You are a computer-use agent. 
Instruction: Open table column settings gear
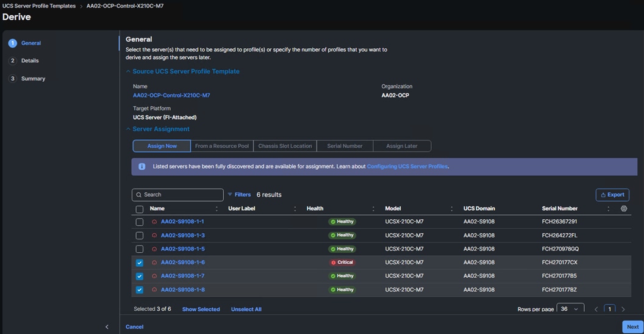click(624, 209)
